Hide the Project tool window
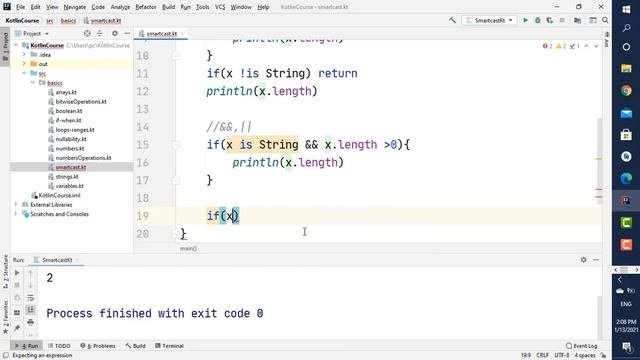Viewport: 640px width, 360px height. (x=127, y=33)
